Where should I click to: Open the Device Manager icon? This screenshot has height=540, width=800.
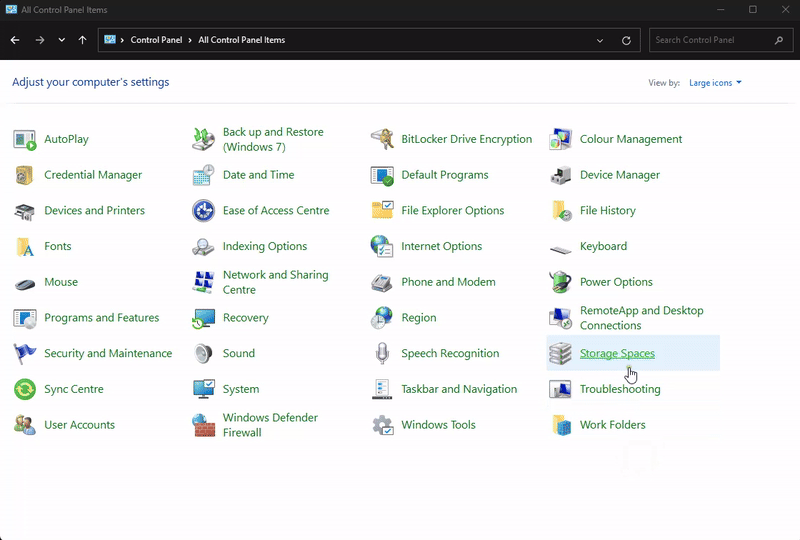coord(561,175)
